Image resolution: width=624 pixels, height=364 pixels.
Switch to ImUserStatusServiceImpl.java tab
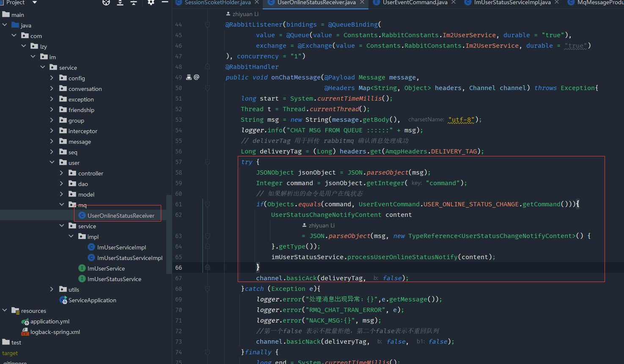(x=512, y=3)
